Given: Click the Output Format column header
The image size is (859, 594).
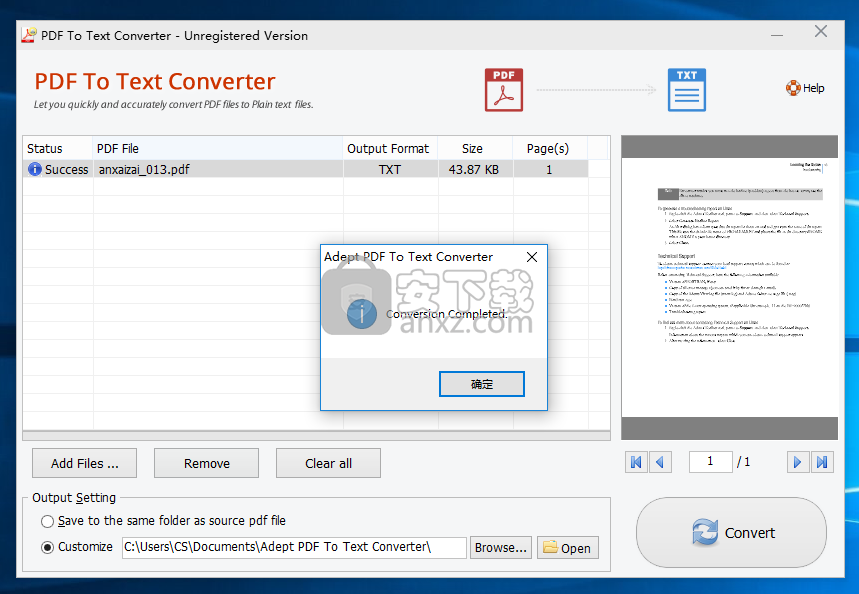Looking at the screenshot, I should [390, 148].
